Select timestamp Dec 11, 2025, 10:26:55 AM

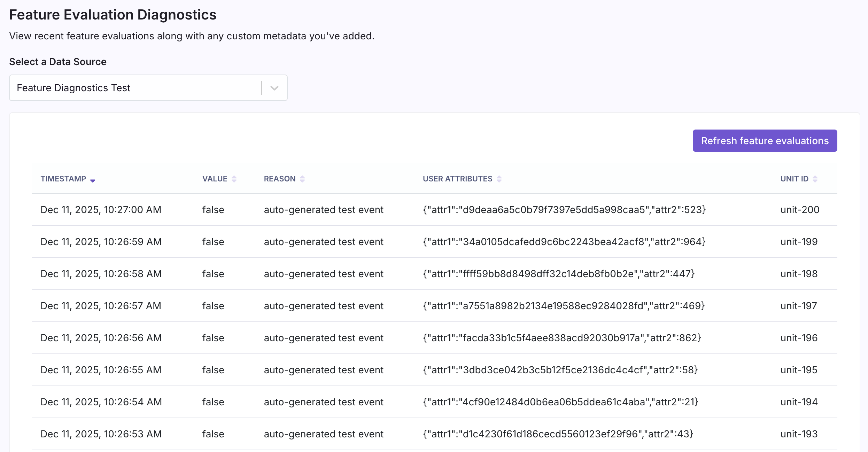click(101, 370)
